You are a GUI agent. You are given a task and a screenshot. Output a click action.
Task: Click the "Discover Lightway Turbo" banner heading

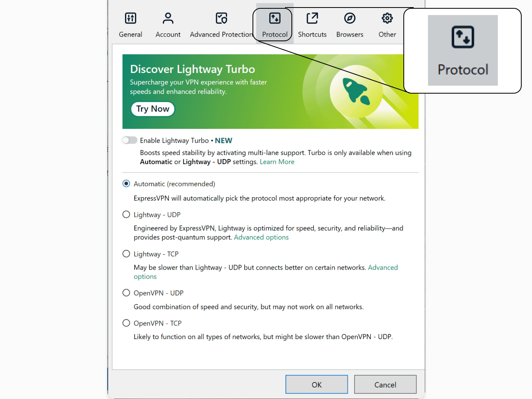point(193,69)
